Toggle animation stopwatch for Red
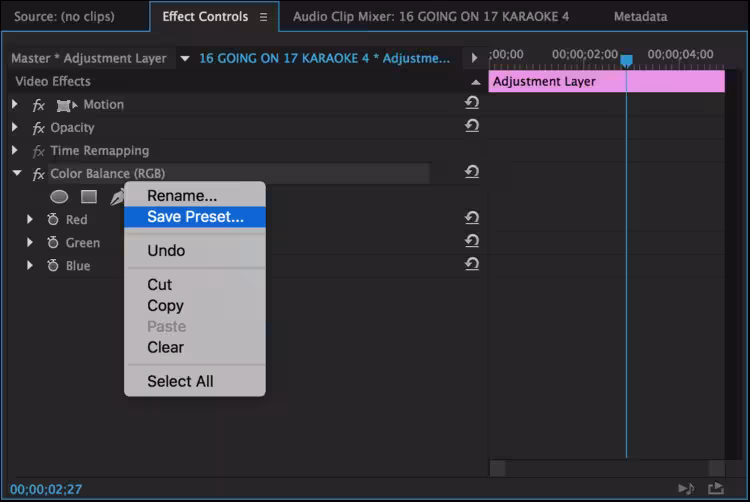This screenshot has width=750, height=502. (53, 219)
